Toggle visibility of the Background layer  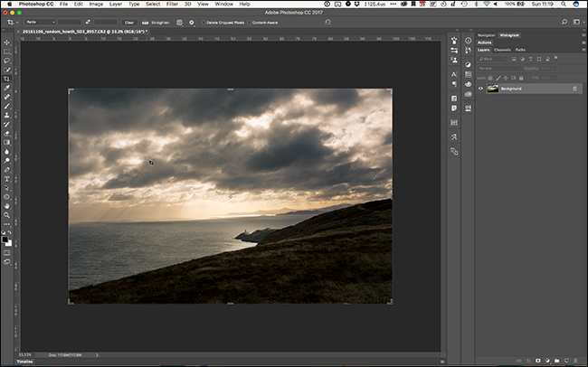[480, 89]
